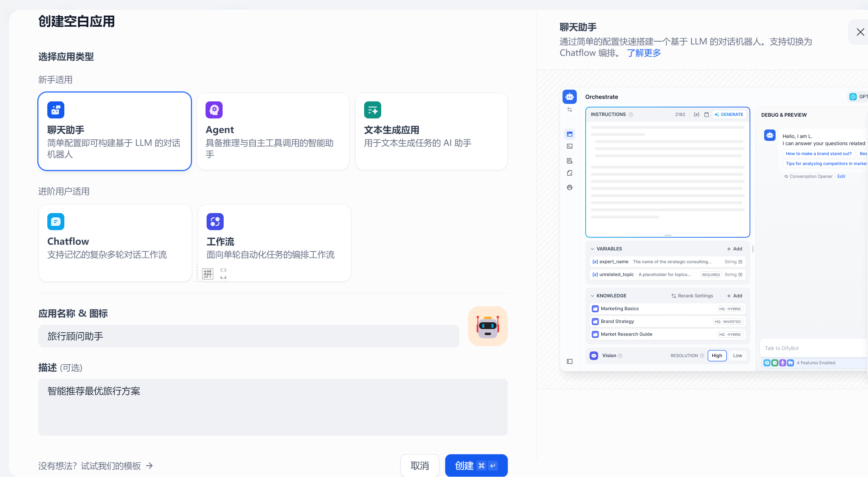This screenshot has width=868, height=477.
Task: Select the 聊天助手 app type card
Action: click(115, 131)
